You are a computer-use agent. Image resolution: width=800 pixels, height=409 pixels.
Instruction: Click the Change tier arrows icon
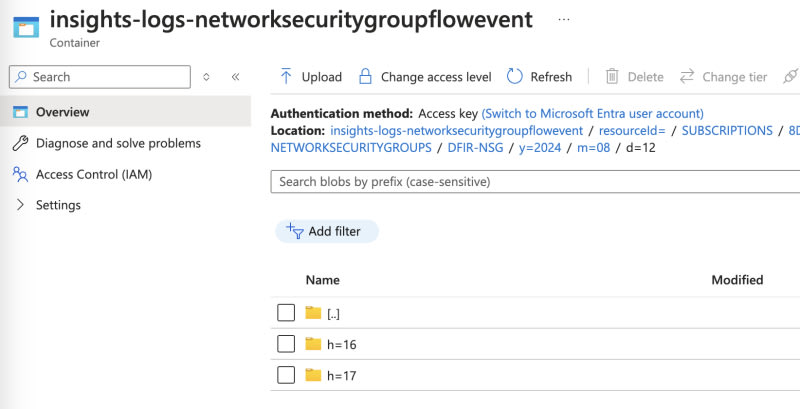click(687, 77)
